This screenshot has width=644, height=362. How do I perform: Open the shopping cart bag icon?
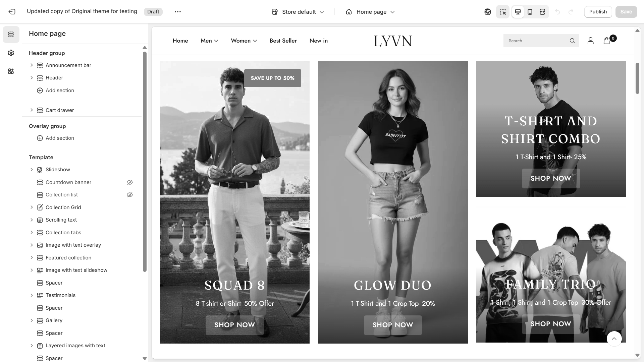(606, 41)
